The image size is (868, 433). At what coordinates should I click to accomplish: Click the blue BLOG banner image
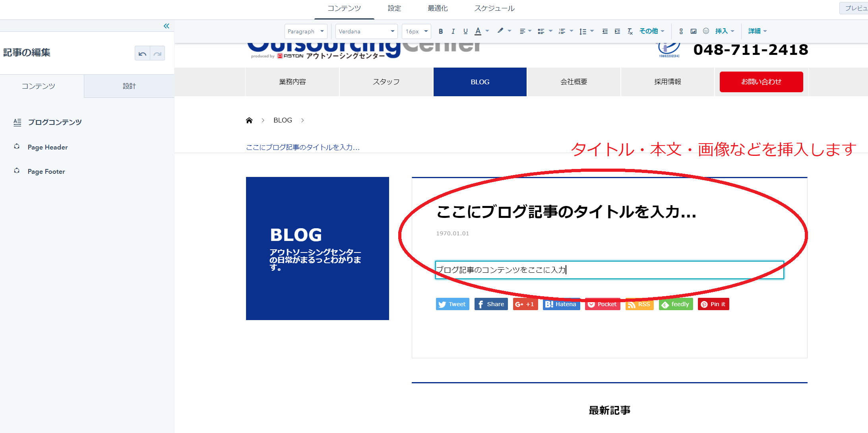point(318,249)
